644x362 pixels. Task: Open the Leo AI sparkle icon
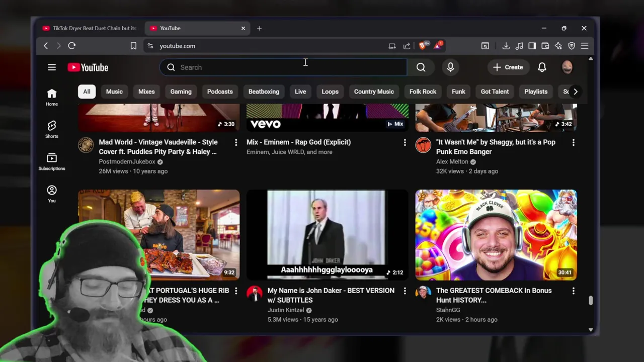click(558, 46)
